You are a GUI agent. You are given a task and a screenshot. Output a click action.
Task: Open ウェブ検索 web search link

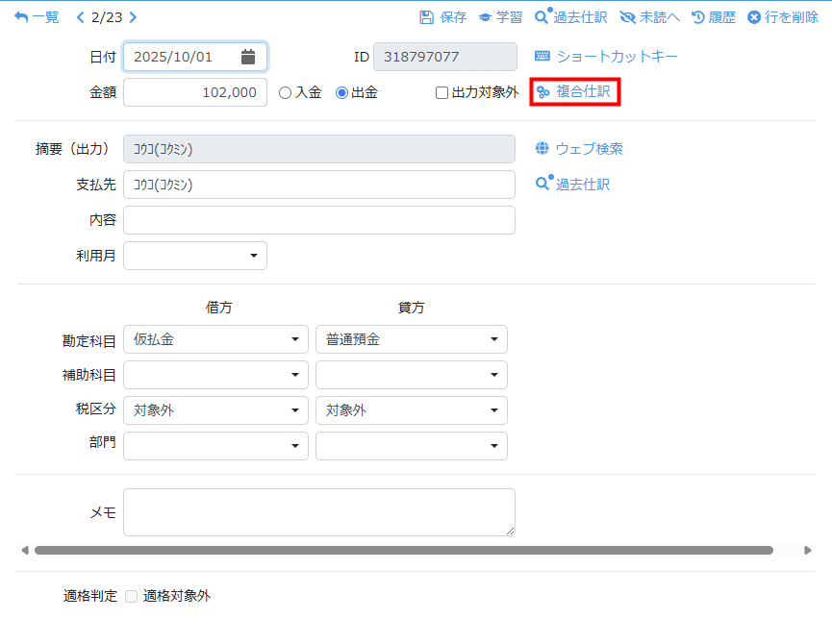point(579,149)
